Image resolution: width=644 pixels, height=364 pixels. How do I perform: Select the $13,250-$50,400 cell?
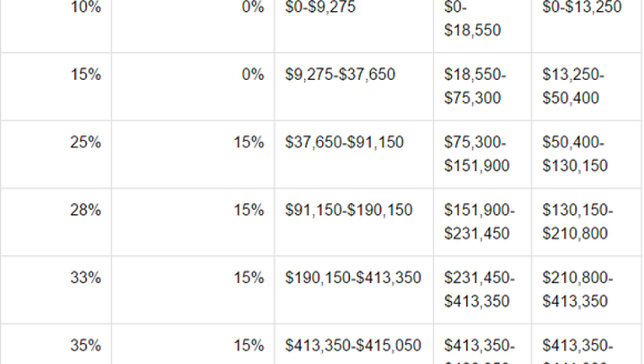pos(588,87)
